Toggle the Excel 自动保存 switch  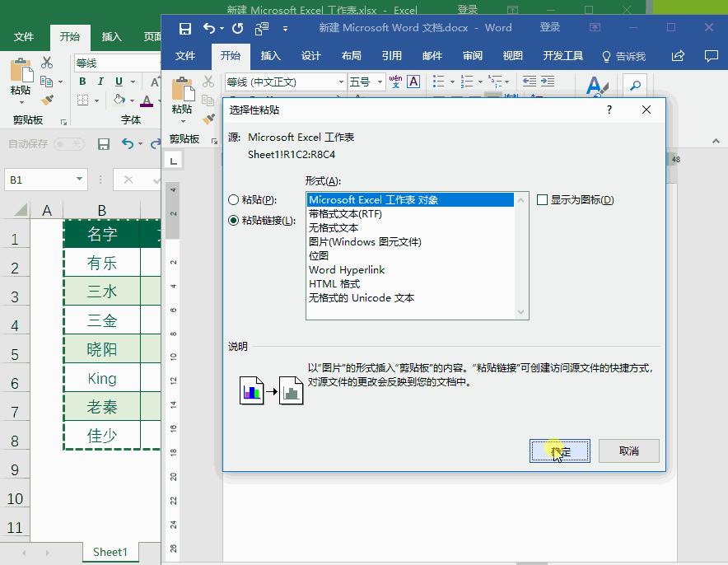68,144
